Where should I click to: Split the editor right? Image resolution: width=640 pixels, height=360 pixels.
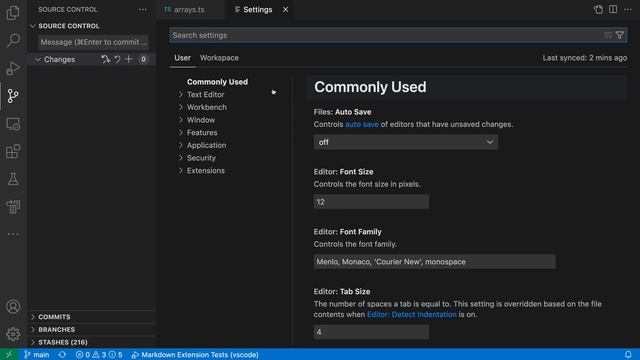click(613, 9)
